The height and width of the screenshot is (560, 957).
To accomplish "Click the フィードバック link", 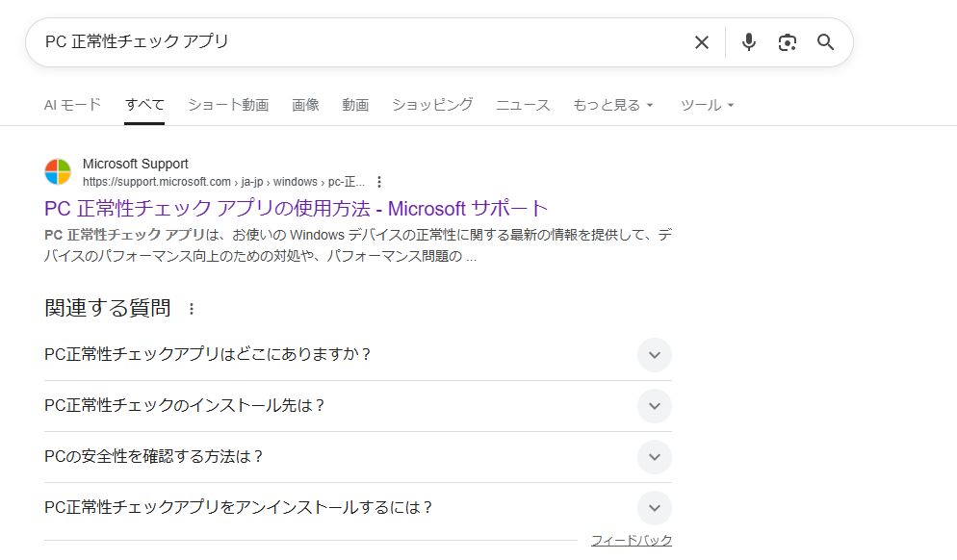I will click(631, 540).
